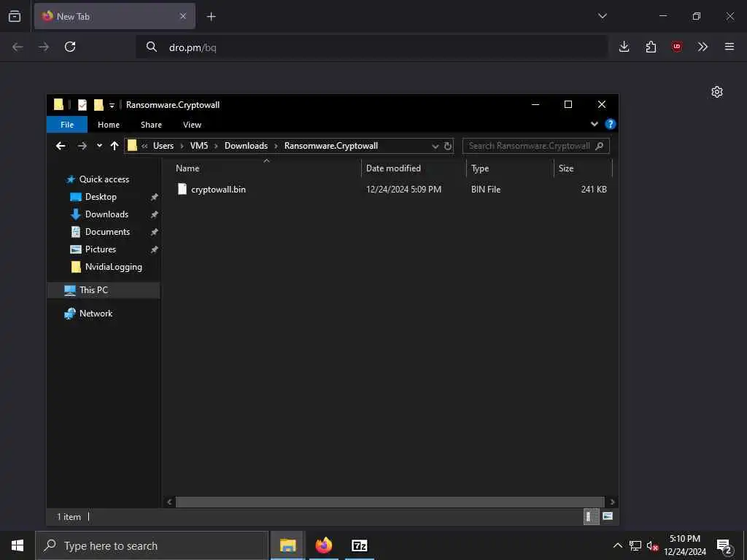Refresh the Explorer folder view

pyautogui.click(x=448, y=146)
